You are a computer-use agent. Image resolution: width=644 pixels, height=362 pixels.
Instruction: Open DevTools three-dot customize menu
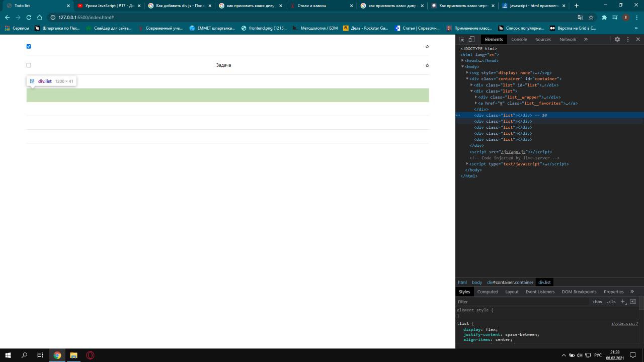(628, 39)
